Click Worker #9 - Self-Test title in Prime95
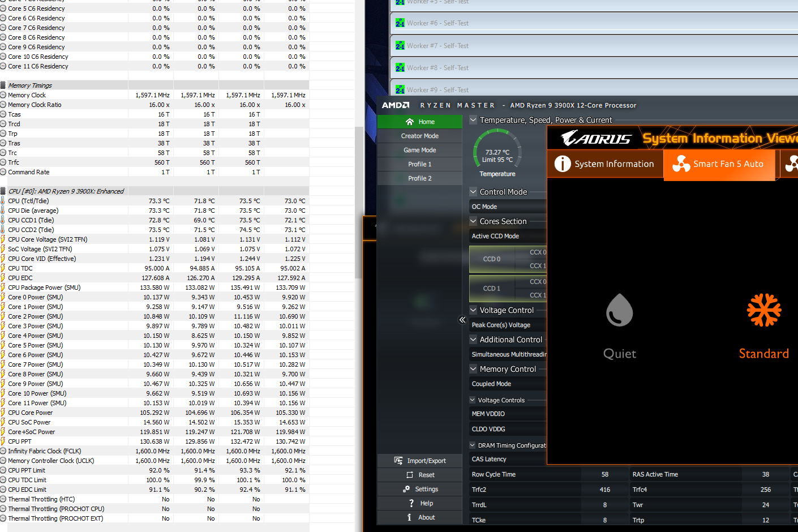Viewport: 798px width, 532px height. (x=437, y=90)
